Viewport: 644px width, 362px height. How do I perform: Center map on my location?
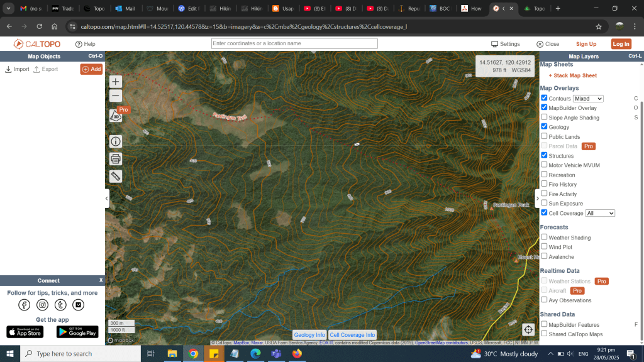click(528, 329)
